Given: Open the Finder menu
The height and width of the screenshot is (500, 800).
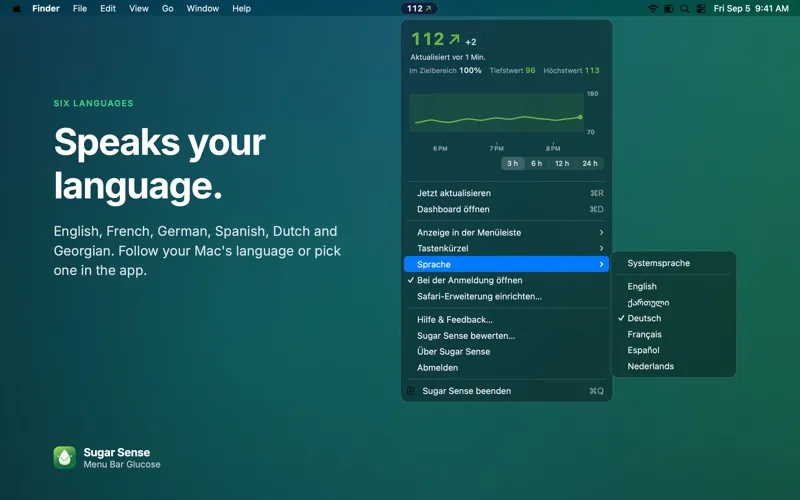Looking at the screenshot, I should pyautogui.click(x=46, y=9).
